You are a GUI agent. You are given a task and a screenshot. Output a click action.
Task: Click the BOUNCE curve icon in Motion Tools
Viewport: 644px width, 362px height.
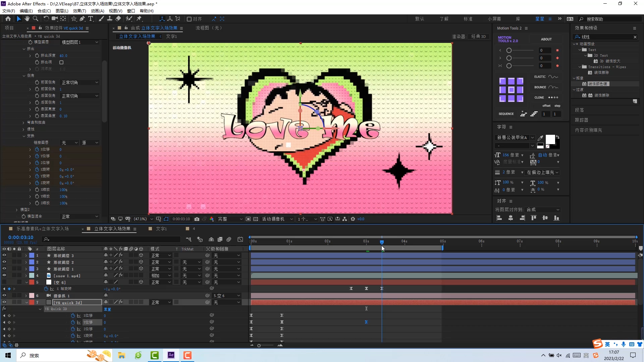pos(553,87)
